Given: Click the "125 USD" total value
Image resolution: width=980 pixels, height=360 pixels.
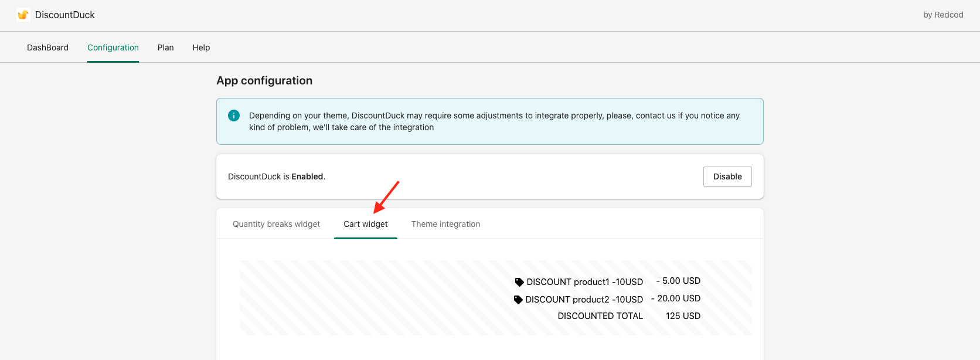Looking at the screenshot, I should pyautogui.click(x=683, y=316).
